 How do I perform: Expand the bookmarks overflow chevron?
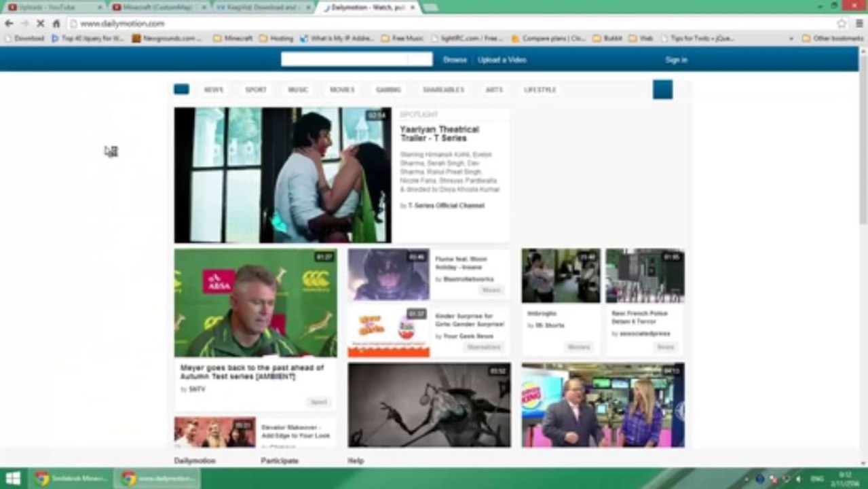tap(791, 39)
